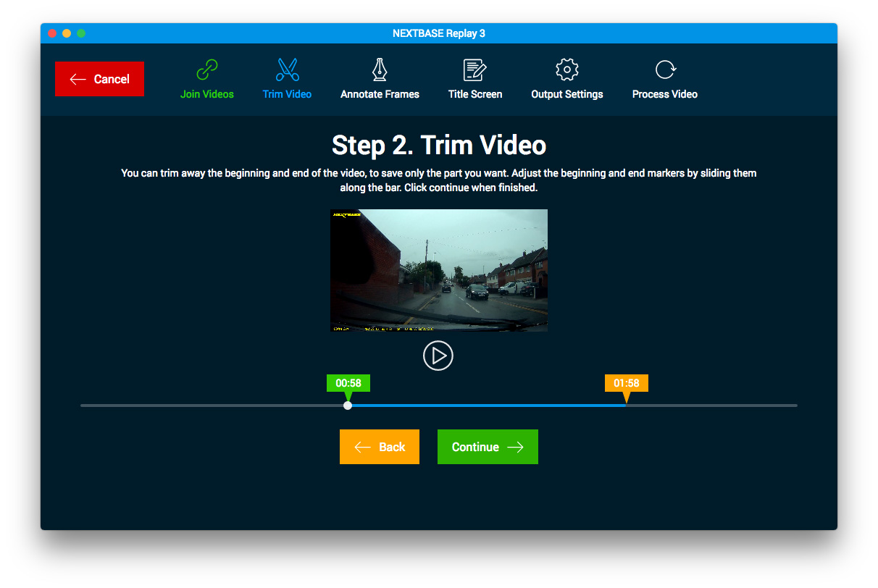878x588 pixels.
Task: Click the green Continue button
Action: pos(488,447)
